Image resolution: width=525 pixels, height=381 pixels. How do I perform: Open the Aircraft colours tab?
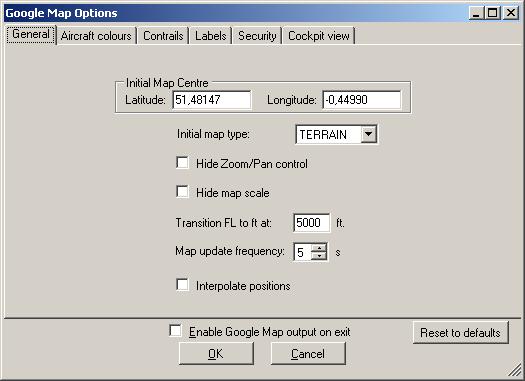(96, 36)
